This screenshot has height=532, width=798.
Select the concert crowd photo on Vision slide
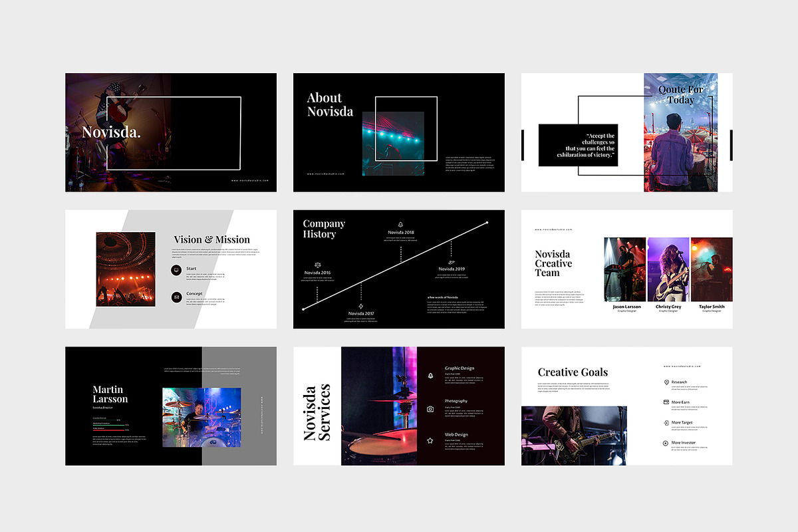tap(126, 269)
